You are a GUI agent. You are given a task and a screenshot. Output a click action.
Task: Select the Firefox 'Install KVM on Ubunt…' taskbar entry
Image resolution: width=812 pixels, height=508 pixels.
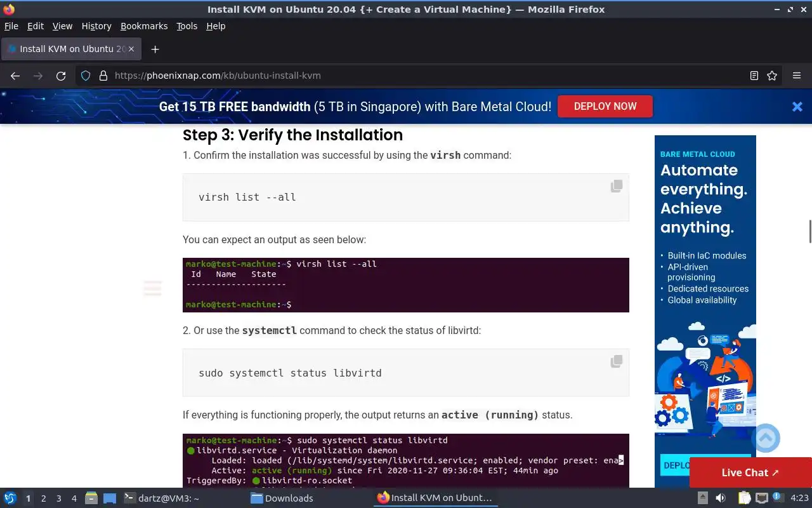[435, 498]
